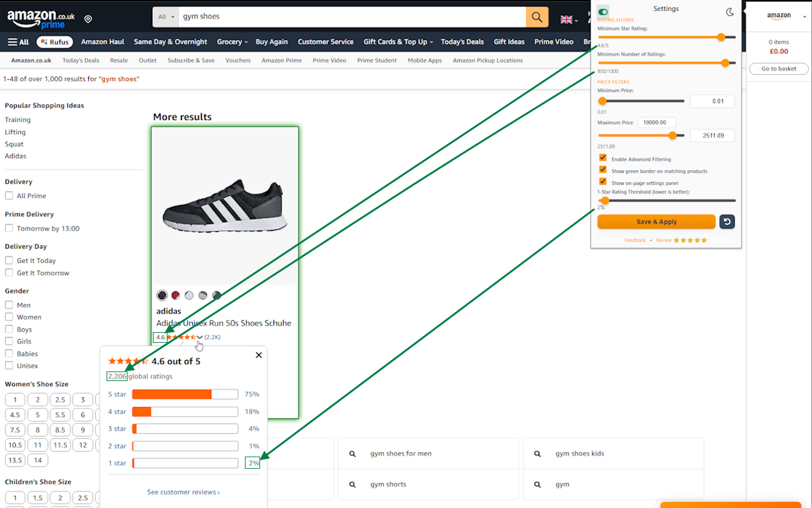
Task: Open Same Day & Overnight
Action: 171,42
